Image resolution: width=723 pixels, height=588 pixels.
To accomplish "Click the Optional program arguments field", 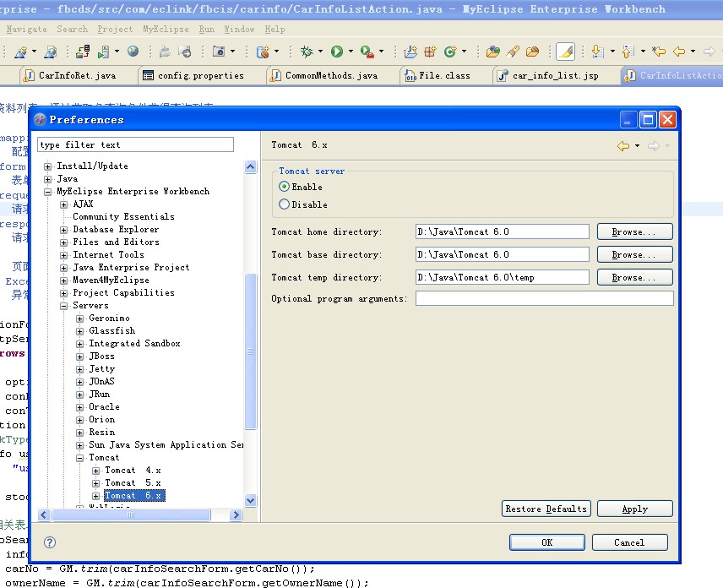I will click(x=544, y=298).
